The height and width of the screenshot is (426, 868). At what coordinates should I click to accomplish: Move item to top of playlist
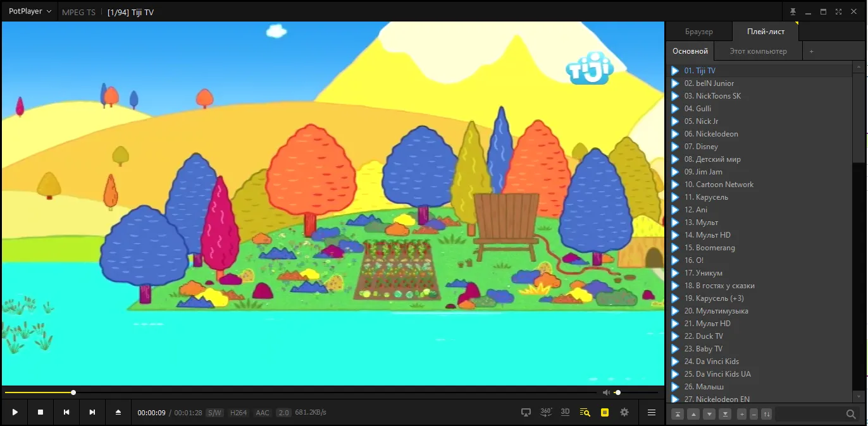tap(678, 414)
